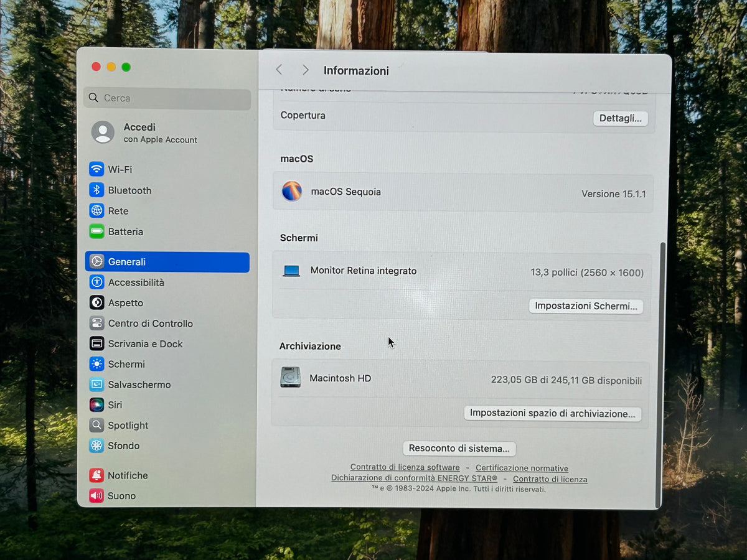Click the Notifiche label in the sidebar

tap(128, 475)
